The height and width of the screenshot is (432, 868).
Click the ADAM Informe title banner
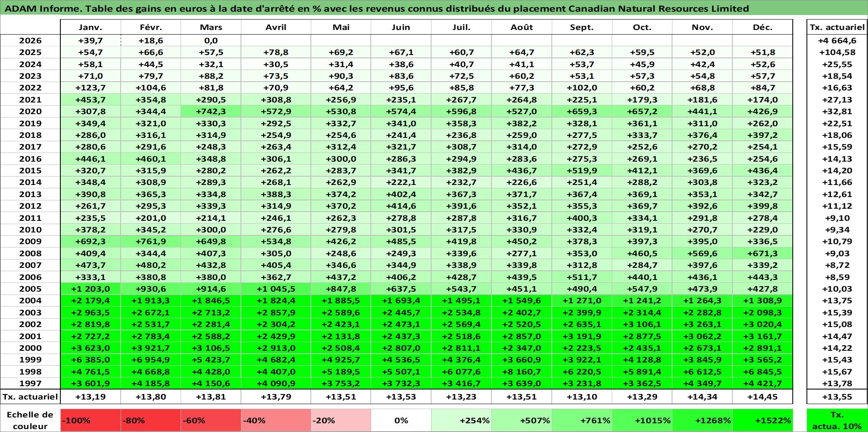coord(434,8)
